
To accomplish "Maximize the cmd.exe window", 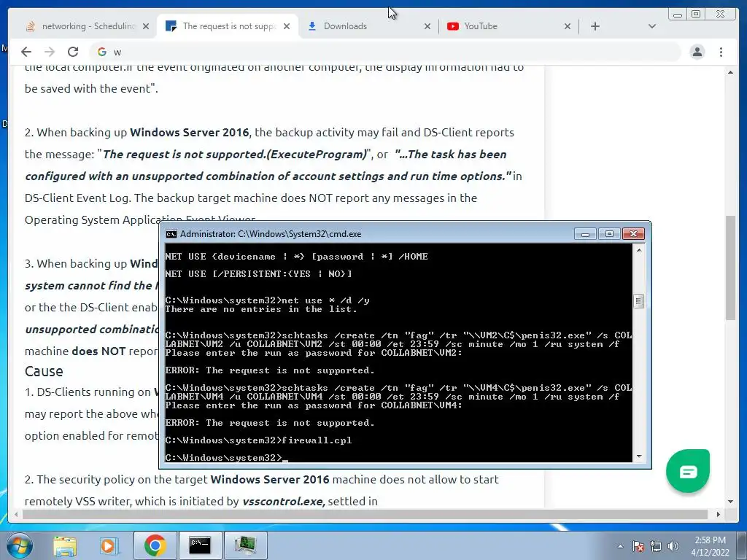I will point(609,234).
